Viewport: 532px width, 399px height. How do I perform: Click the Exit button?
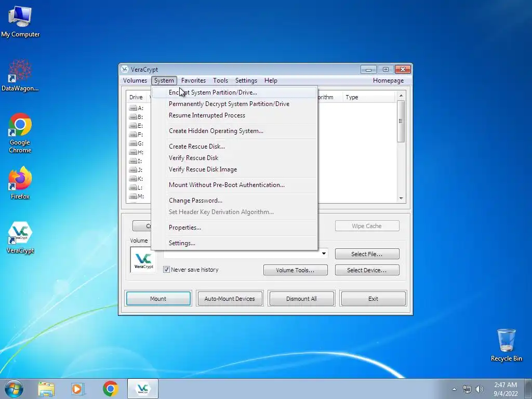373,299
